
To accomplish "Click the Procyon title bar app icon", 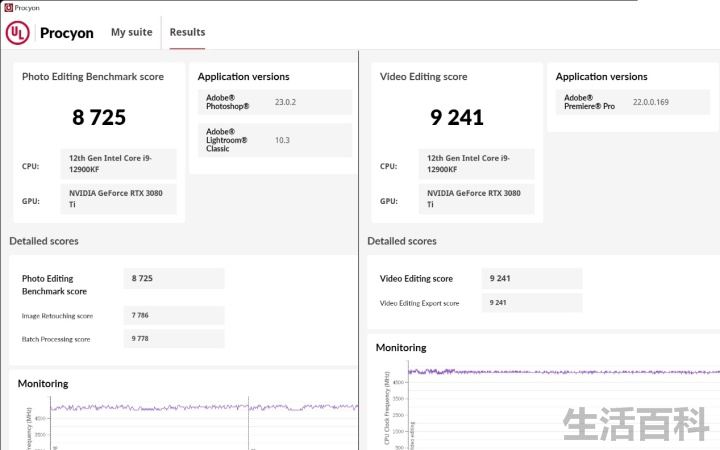I will [8, 7].
